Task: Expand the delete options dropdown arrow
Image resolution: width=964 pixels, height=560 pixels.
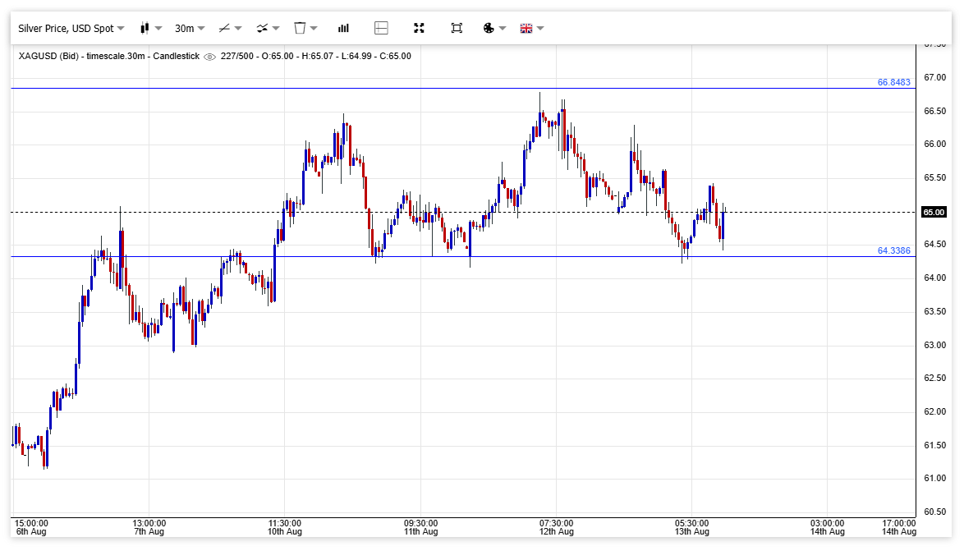Action: click(x=314, y=28)
